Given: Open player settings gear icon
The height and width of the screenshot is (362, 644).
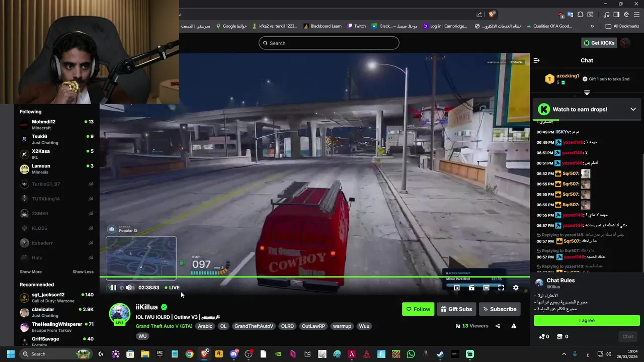Looking at the screenshot, I should tap(516, 288).
